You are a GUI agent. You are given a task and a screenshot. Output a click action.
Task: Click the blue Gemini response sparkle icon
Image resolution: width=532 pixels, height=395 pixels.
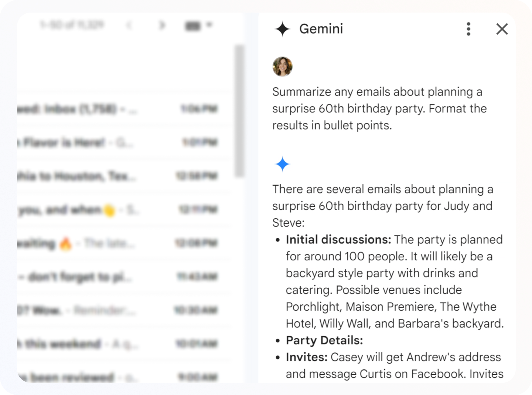point(283,164)
